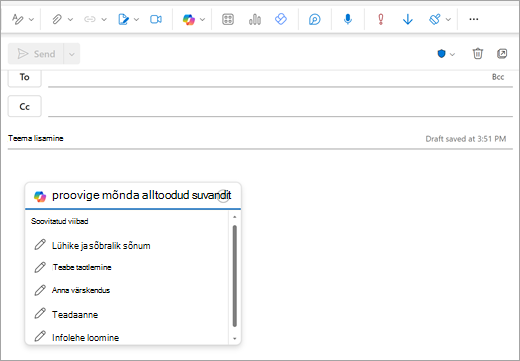The image size is (520, 361).
Task: Show the Bcc field
Action: point(498,77)
